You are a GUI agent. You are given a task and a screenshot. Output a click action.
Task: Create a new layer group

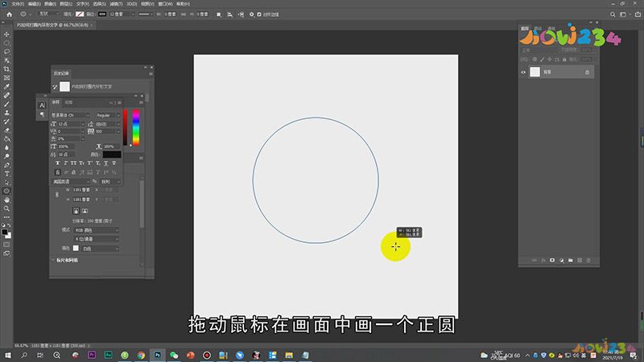[571, 260]
